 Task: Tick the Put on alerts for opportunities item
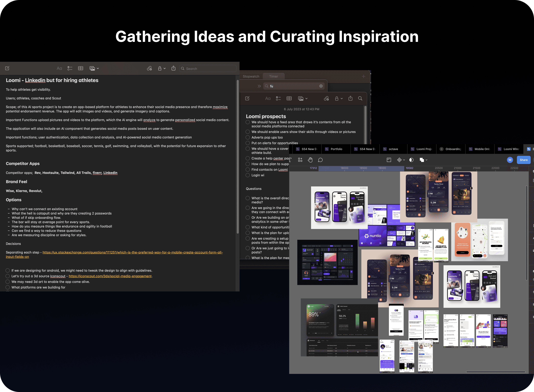[x=248, y=143]
